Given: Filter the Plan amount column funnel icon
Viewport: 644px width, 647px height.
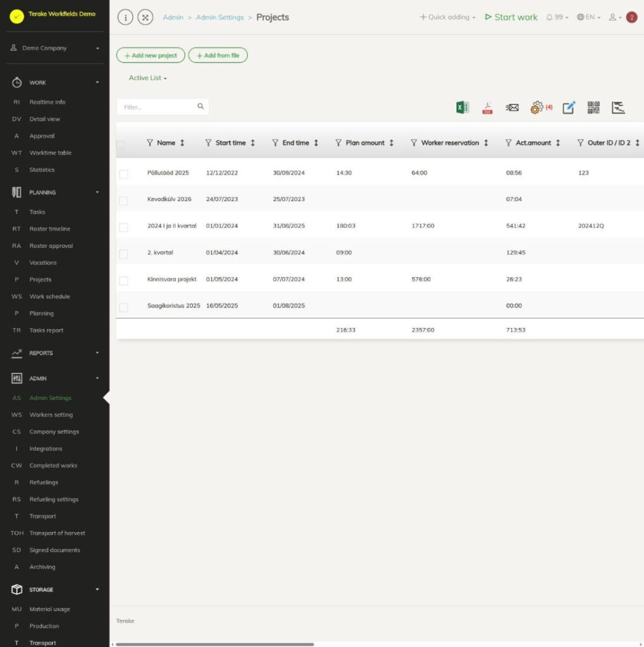Looking at the screenshot, I should pyautogui.click(x=339, y=143).
